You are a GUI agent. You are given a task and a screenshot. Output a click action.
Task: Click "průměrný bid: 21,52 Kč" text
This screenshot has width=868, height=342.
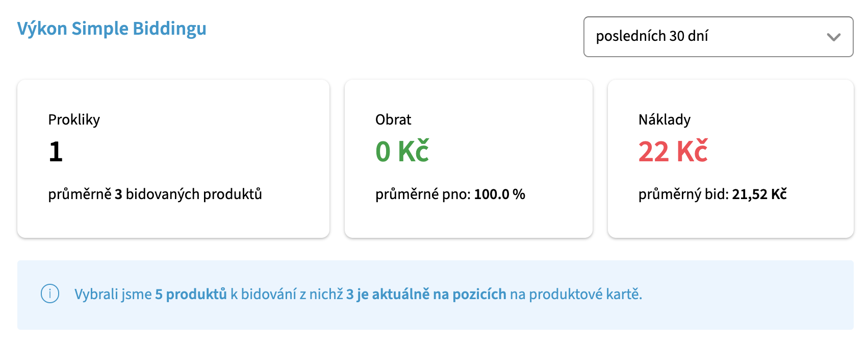(x=712, y=194)
